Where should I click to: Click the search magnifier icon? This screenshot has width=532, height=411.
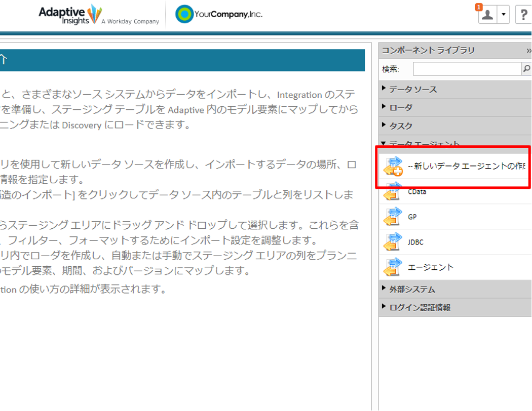pyautogui.click(x=526, y=69)
